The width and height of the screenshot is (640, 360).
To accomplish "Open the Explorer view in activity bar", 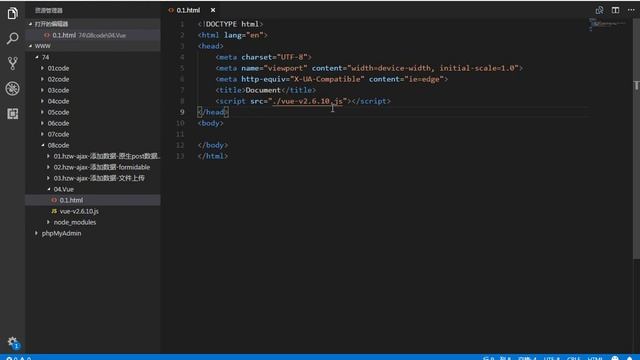I will click(x=13, y=13).
